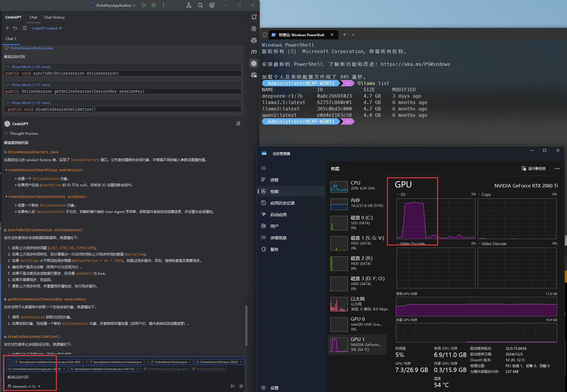Open IDE settings gear icon
567x392 pixels.
pos(212,5)
